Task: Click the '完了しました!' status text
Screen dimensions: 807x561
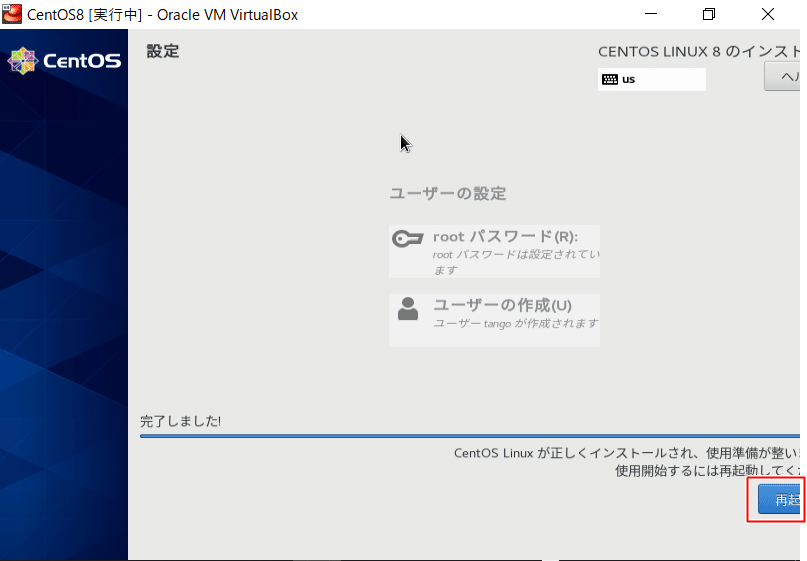Action: 181,421
